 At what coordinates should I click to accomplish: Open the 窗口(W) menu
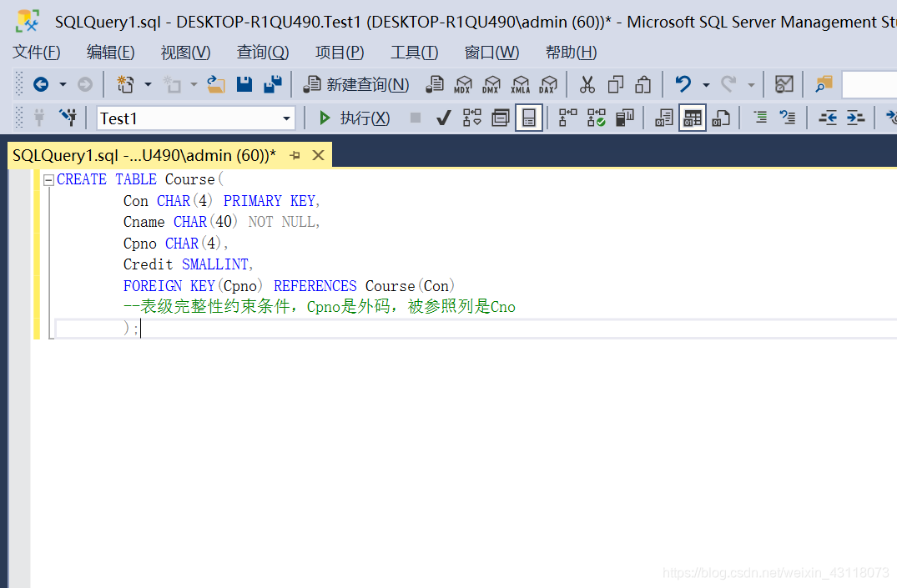point(491,53)
